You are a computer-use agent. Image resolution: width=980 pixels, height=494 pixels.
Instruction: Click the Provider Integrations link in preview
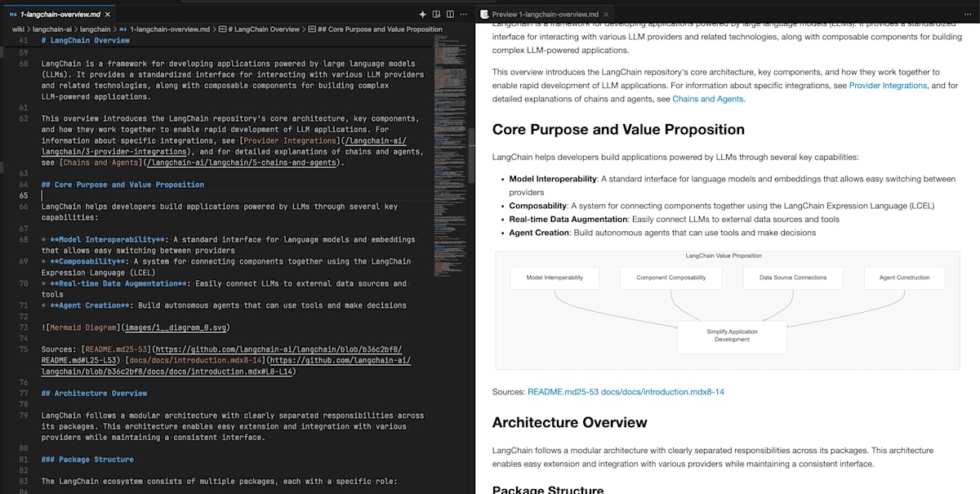click(888, 86)
